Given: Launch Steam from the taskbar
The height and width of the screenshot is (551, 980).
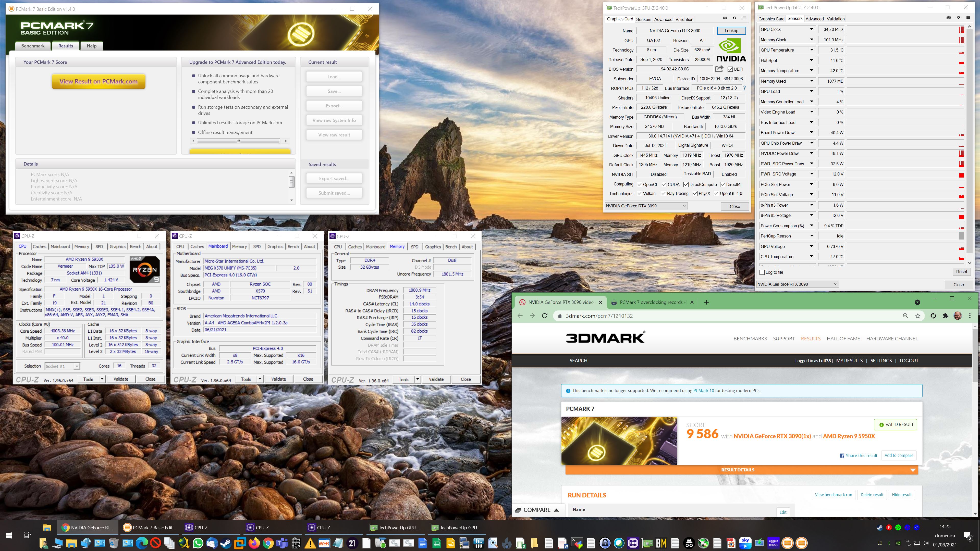Looking at the screenshot, I should coord(226,543).
